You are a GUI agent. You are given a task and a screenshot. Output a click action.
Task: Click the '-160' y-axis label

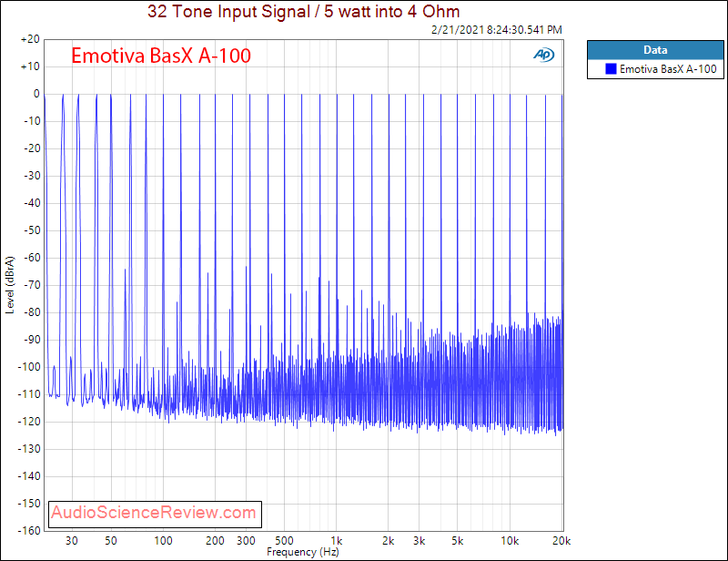tap(29, 531)
